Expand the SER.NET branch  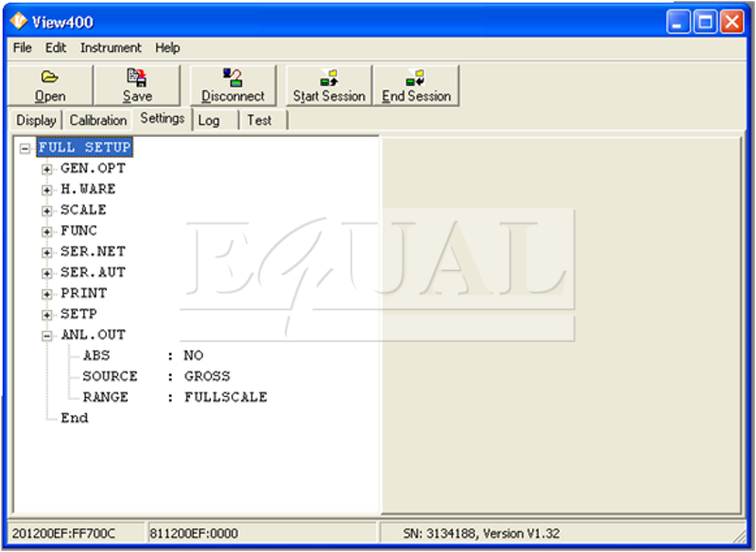tap(46, 251)
